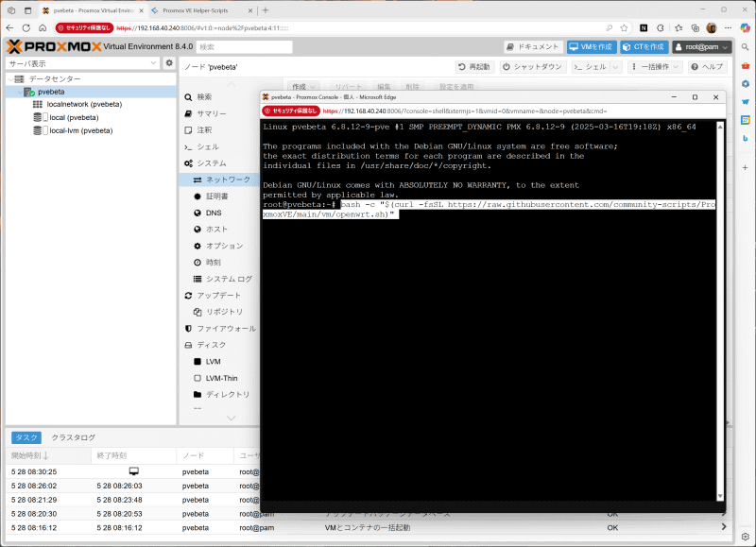756x547 pixels.
Task: Click the Proxmox logo
Action: (x=54, y=46)
